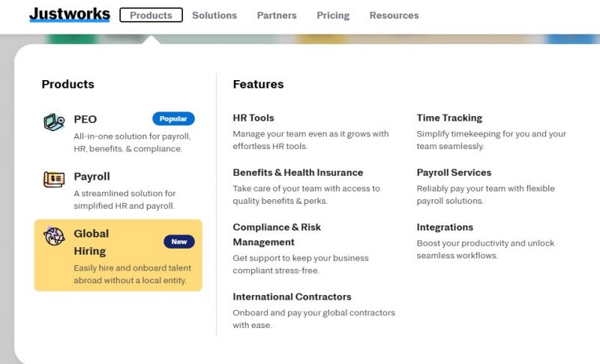Expand the Partners menu
Image resolution: width=600 pixels, height=364 pixels.
point(277,15)
